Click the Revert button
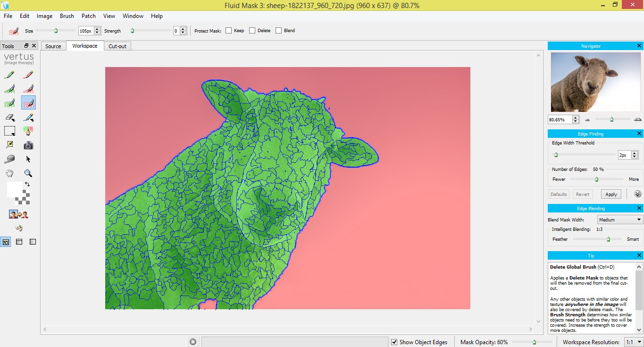 pyautogui.click(x=583, y=194)
